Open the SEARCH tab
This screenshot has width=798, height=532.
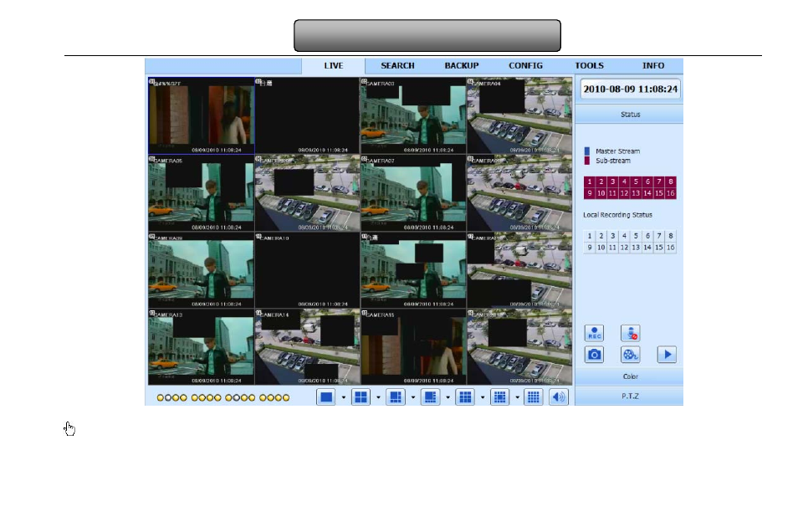pyautogui.click(x=397, y=66)
